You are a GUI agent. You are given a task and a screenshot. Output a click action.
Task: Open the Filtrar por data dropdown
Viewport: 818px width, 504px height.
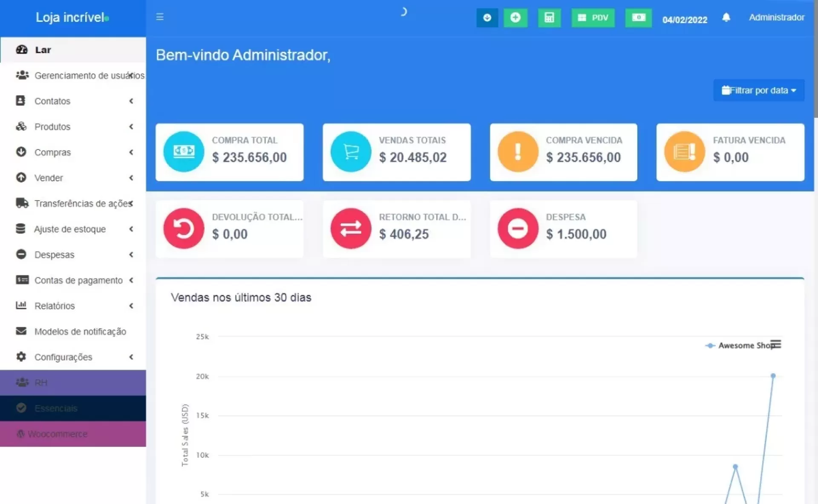[758, 90]
